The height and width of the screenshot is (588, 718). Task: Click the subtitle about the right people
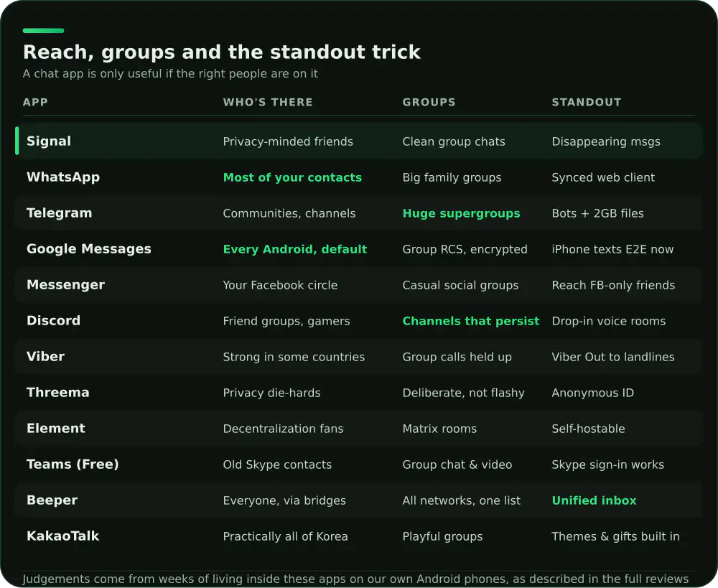pos(170,74)
